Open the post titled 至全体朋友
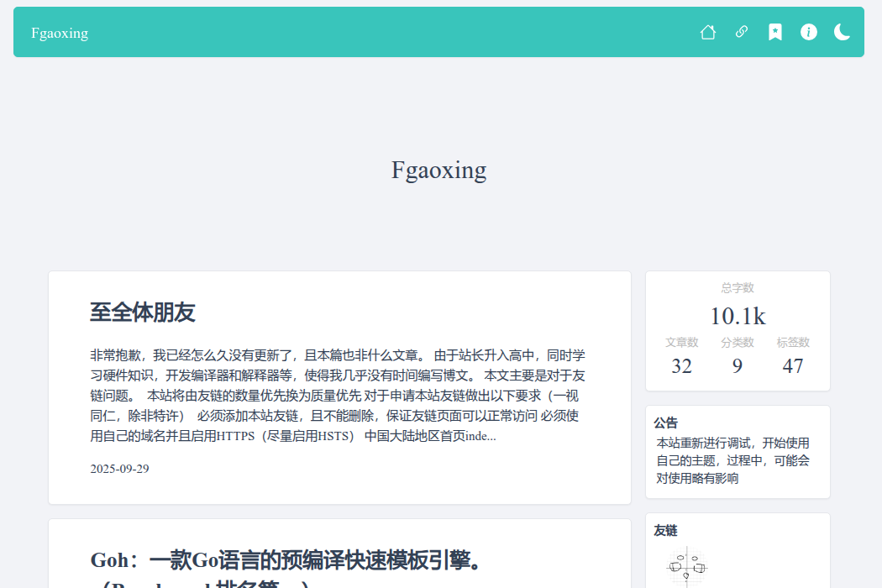 143,312
